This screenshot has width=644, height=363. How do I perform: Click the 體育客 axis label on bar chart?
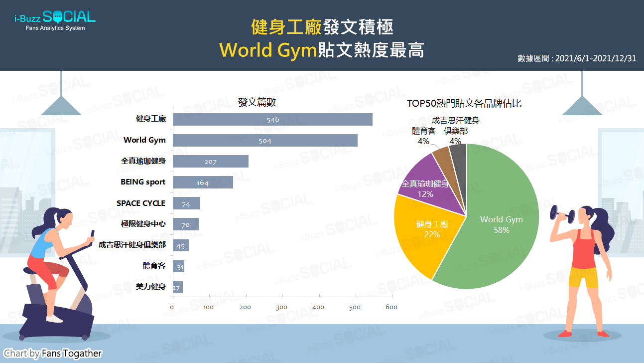pyautogui.click(x=154, y=266)
